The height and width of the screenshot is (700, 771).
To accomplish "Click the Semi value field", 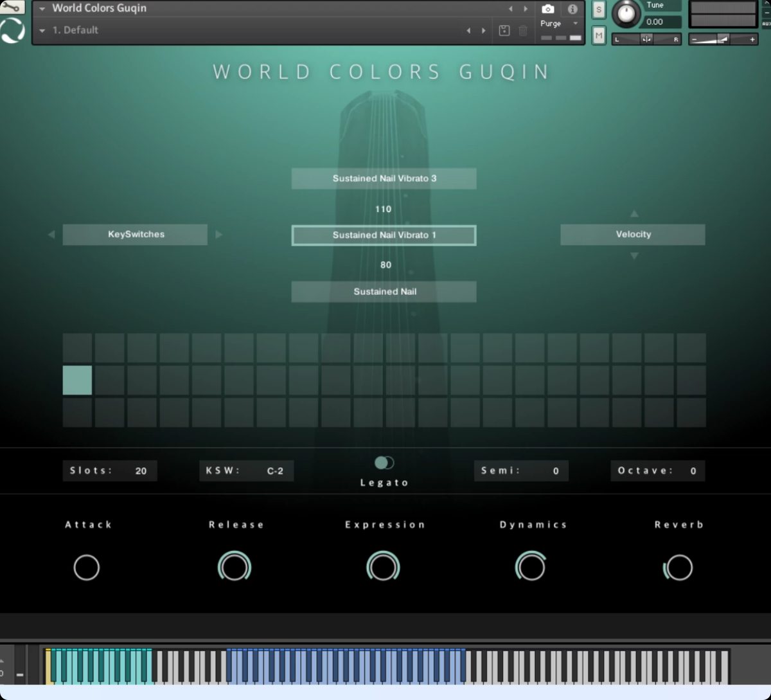I will [521, 471].
